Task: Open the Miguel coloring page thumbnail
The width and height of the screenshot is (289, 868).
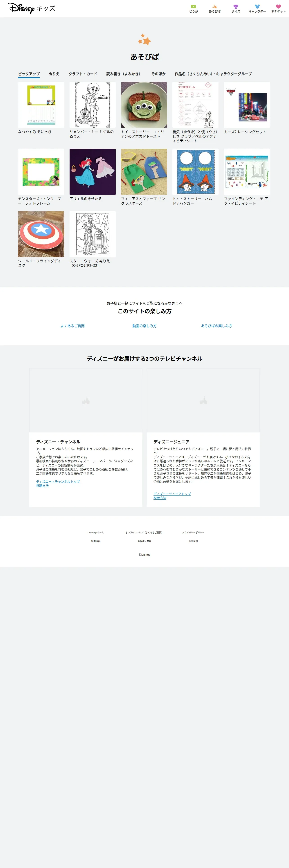Action: pyautogui.click(x=93, y=105)
